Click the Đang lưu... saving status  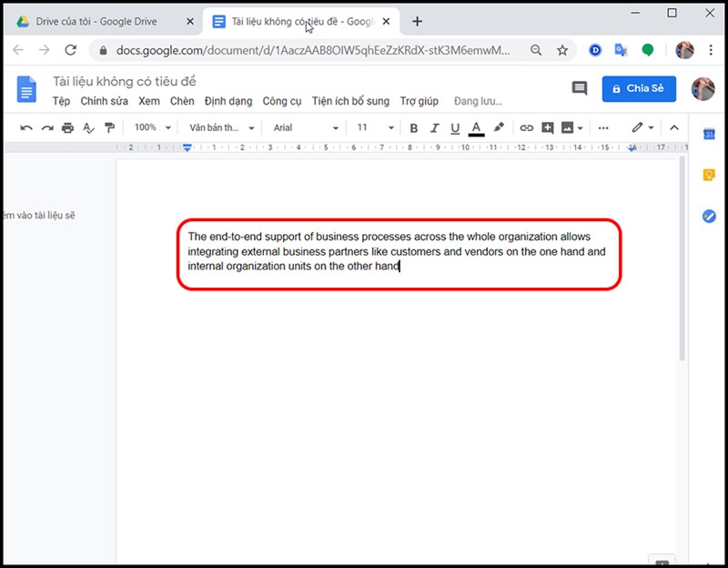click(478, 101)
